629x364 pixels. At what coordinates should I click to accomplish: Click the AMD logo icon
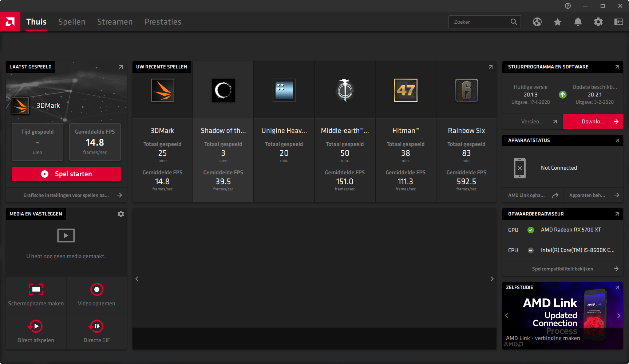[10, 22]
